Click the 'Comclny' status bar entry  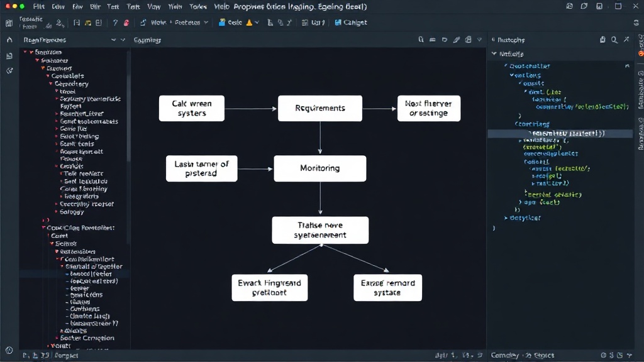(x=505, y=356)
